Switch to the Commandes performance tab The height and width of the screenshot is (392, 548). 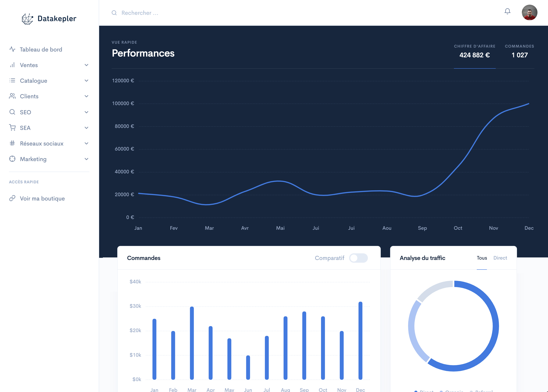[519, 51]
